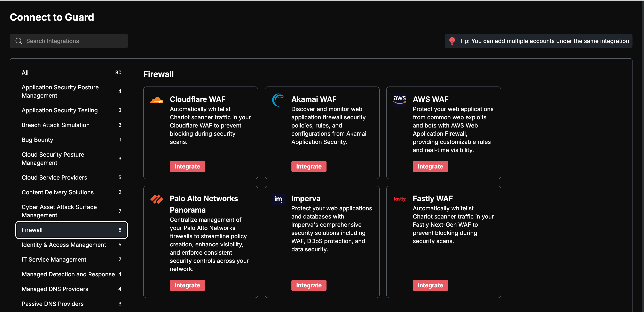Click the Fastly WAF card title
The width and height of the screenshot is (644, 312).
point(432,198)
